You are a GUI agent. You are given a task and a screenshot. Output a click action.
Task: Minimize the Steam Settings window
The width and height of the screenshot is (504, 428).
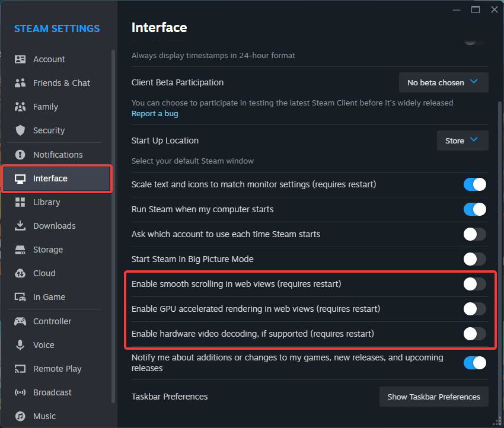coord(457,9)
